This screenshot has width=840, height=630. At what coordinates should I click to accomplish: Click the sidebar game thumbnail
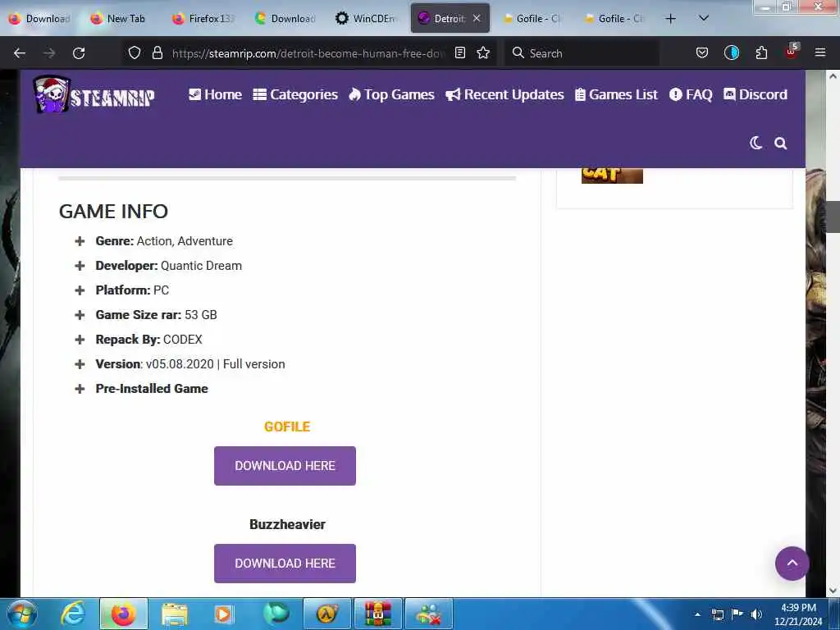pyautogui.click(x=612, y=176)
